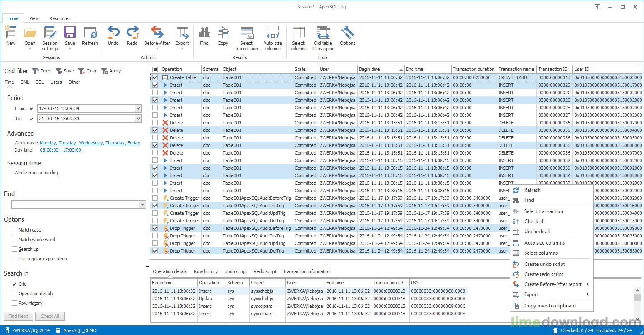Click the Copy results icon
The height and width of the screenshot is (335, 644).
pos(223,38)
